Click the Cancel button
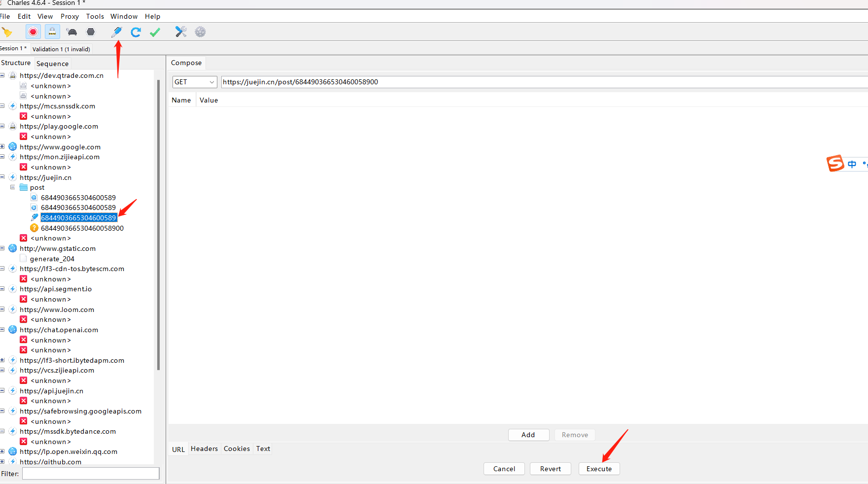Screen dimensions: 868x484 [504, 469]
